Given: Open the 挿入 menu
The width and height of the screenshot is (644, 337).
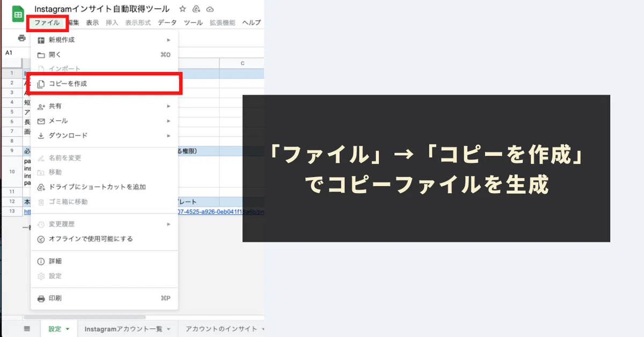Looking at the screenshot, I should 112,23.
